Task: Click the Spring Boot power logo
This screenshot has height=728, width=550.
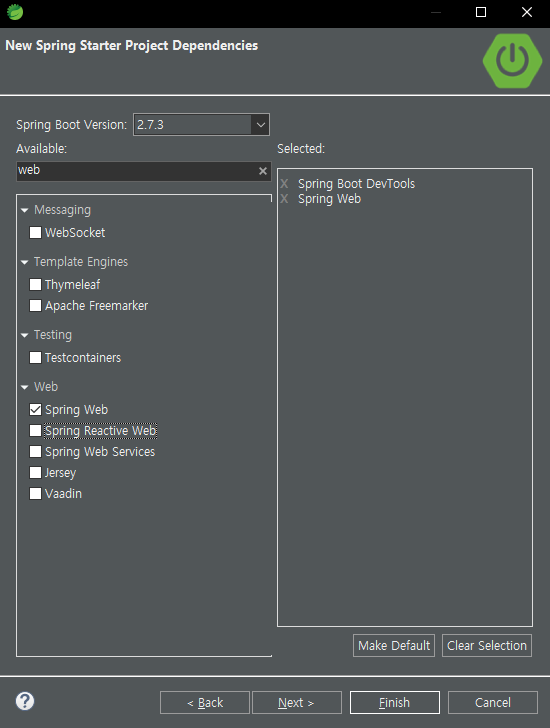Action: click(512, 61)
